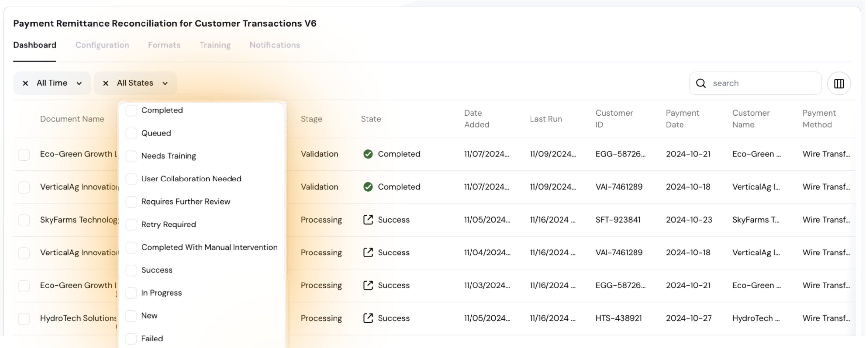Viewport: 868px width, 348px height.
Task: Open the All Time dropdown chevron
Action: coord(79,83)
